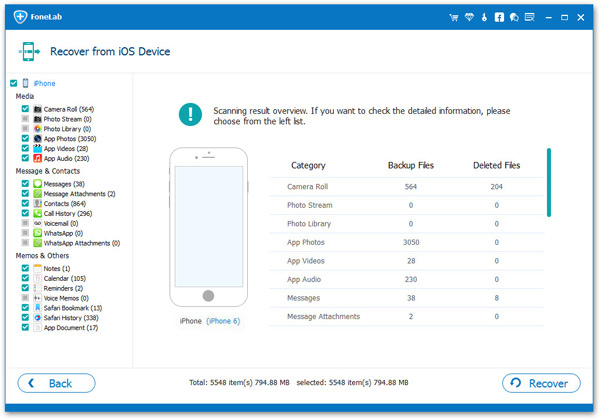This screenshot has width=600, height=419.
Task: Click the results table vertical scrollbar
Action: 549,183
